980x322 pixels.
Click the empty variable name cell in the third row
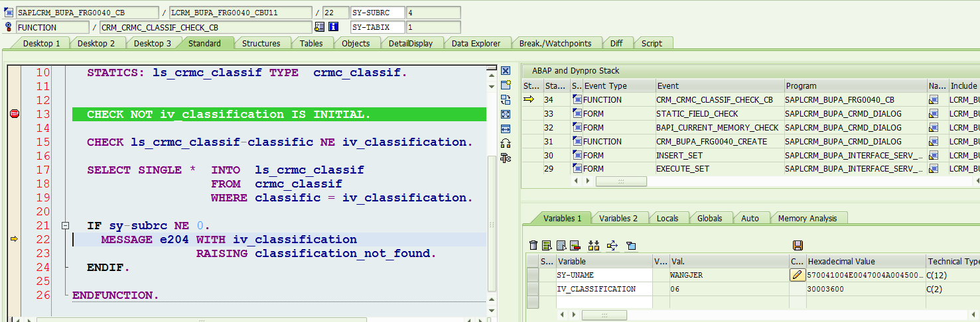604,302
